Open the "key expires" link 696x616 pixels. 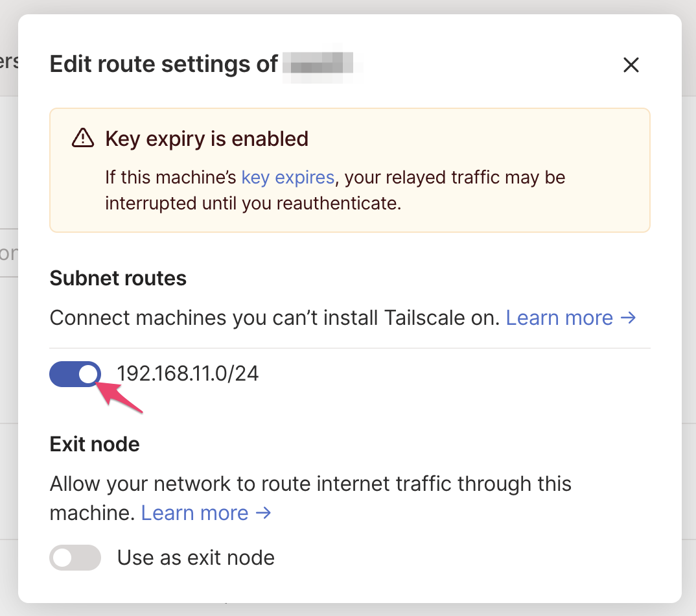pyautogui.click(x=287, y=177)
